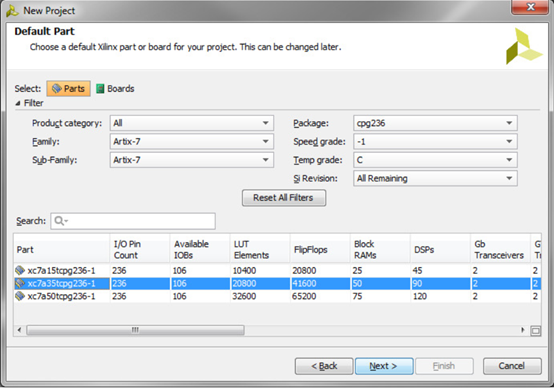Sort by the Part column header
This screenshot has height=388, width=554.
point(62,249)
